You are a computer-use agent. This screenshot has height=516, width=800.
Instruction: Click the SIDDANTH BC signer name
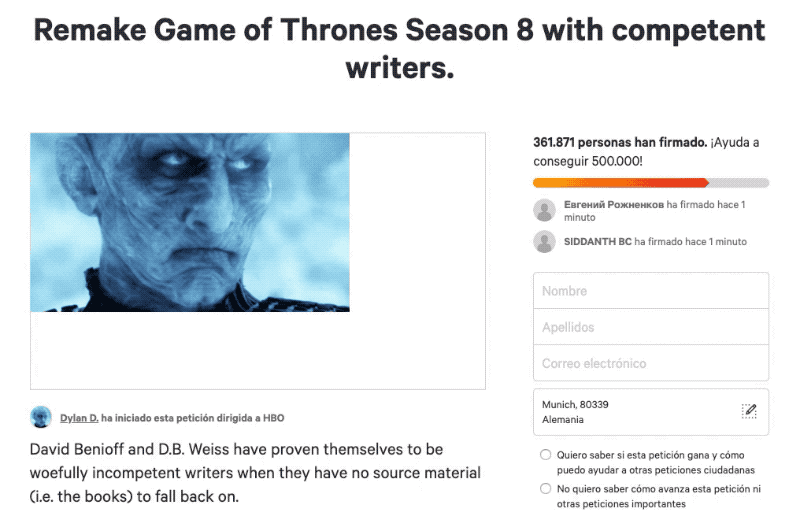tap(597, 242)
